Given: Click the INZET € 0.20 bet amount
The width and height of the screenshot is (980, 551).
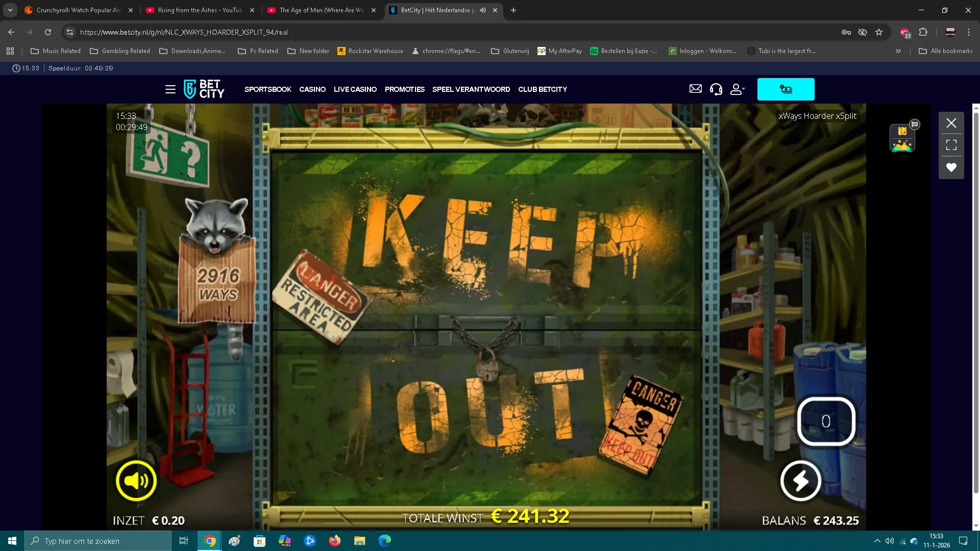Looking at the screenshot, I should tap(149, 520).
